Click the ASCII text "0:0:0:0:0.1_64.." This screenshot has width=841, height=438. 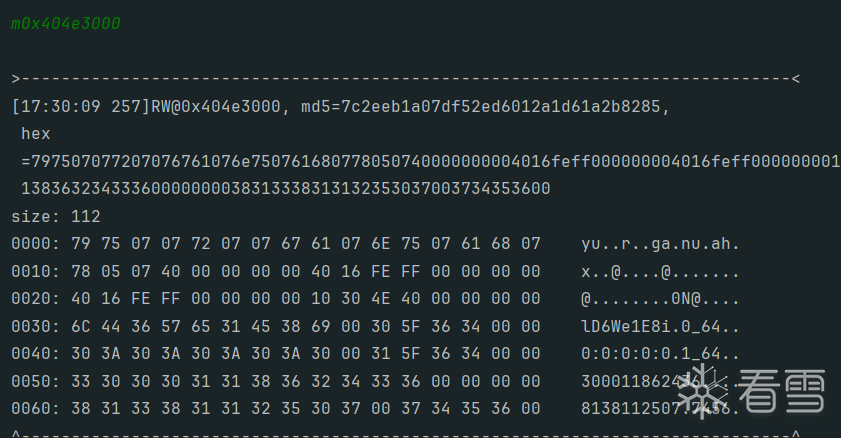(660, 354)
